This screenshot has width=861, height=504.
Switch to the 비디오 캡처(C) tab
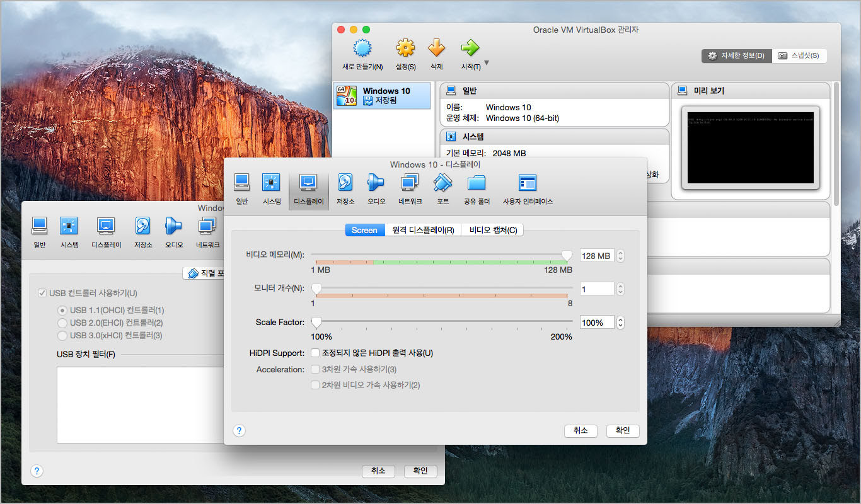[493, 230]
